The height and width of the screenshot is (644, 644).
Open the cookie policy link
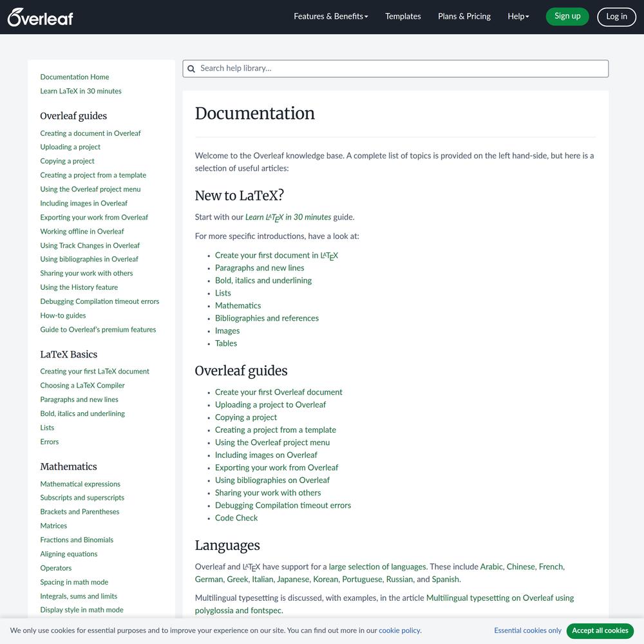(400, 630)
